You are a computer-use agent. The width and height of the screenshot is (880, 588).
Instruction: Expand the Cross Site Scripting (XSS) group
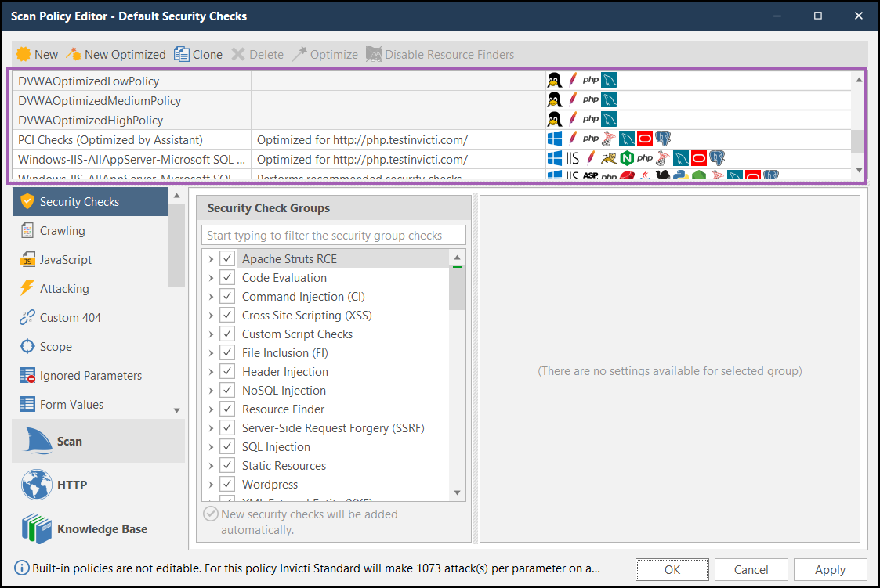point(211,315)
